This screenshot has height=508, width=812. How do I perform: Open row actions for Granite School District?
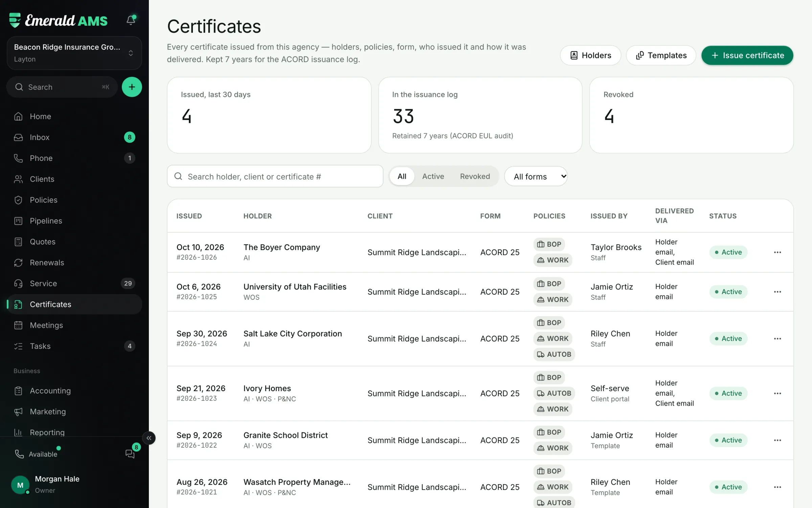(777, 440)
